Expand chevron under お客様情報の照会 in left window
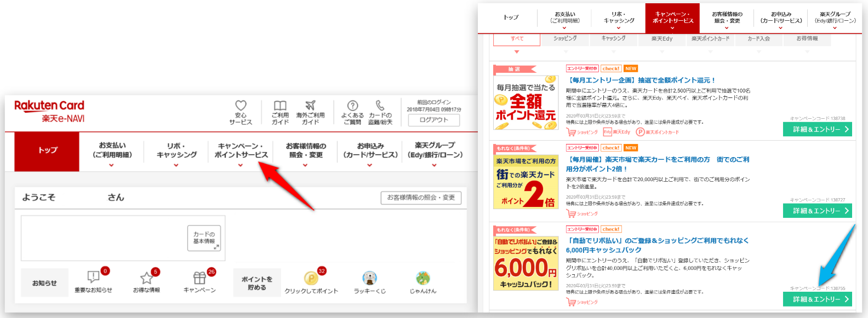The width and height of the screenshot is (868, 318). pyautogui.click(x=305, y=165)
